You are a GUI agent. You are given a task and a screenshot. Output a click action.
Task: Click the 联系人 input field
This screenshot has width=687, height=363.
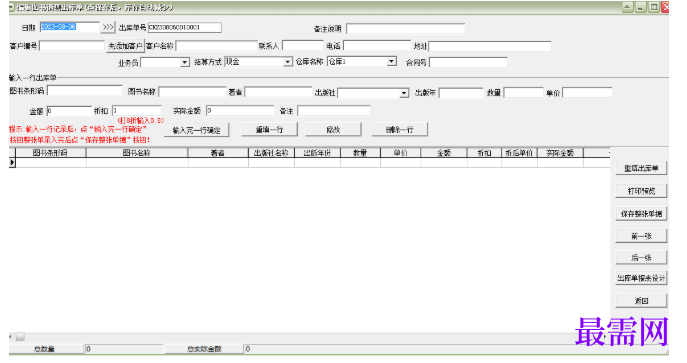(x=303, y=46)
